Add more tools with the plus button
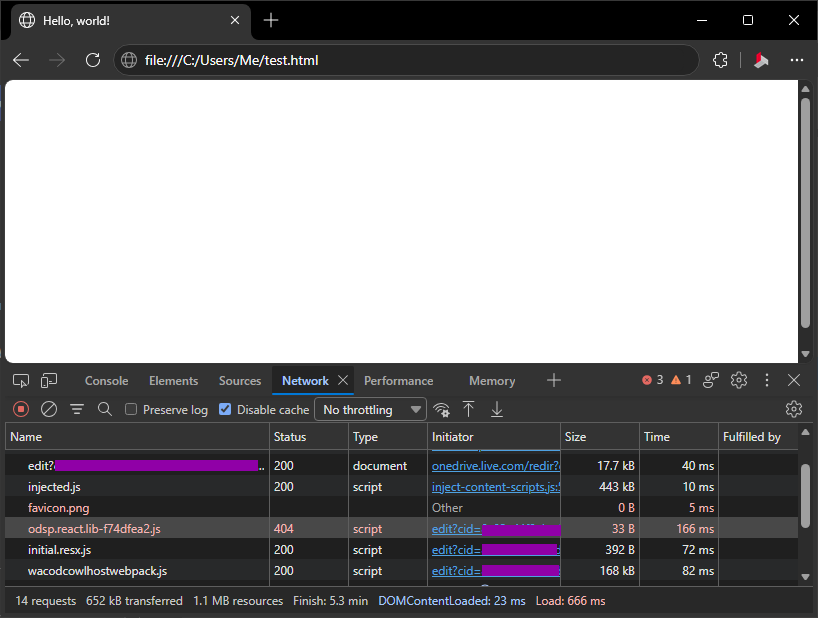 point(554,380)
